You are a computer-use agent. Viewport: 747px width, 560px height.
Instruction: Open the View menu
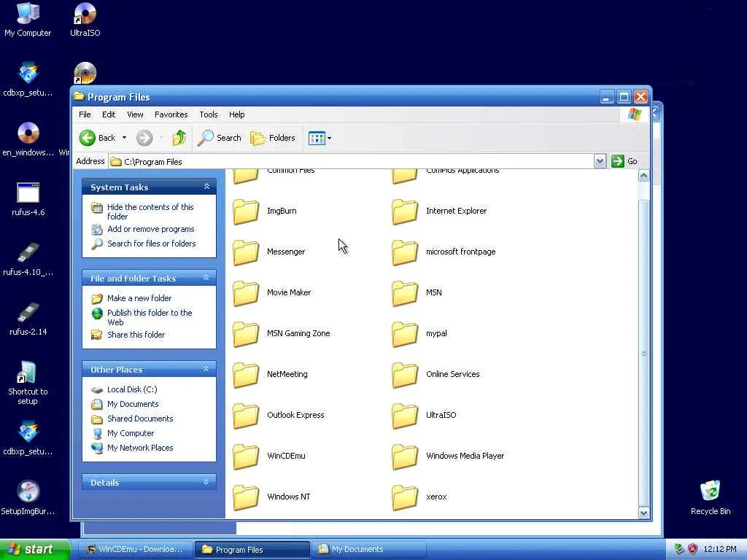pyautogui.click(x=135, y=114)
